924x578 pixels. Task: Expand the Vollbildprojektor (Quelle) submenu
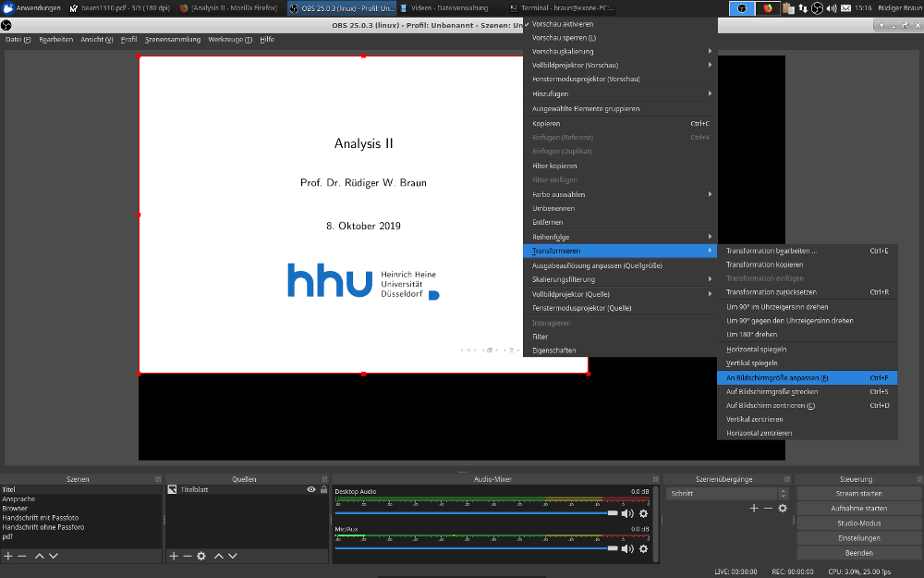tap(620, 294)
